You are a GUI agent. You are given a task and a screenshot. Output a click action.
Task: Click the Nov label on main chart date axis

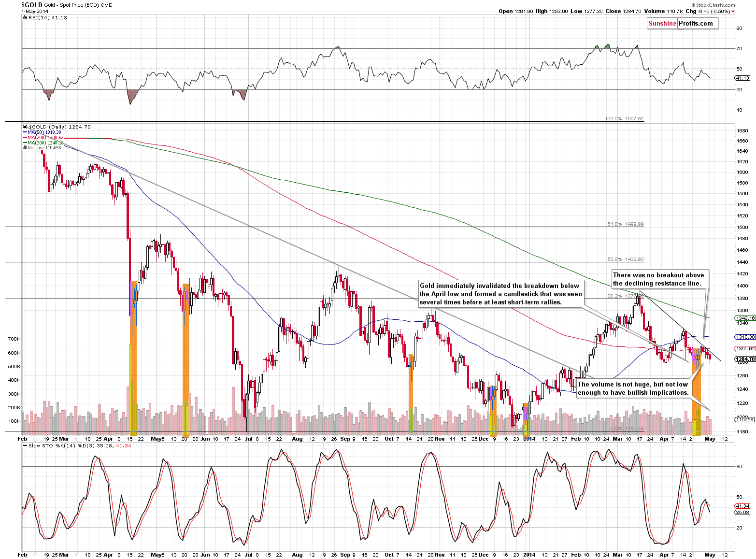coord(440,439)
